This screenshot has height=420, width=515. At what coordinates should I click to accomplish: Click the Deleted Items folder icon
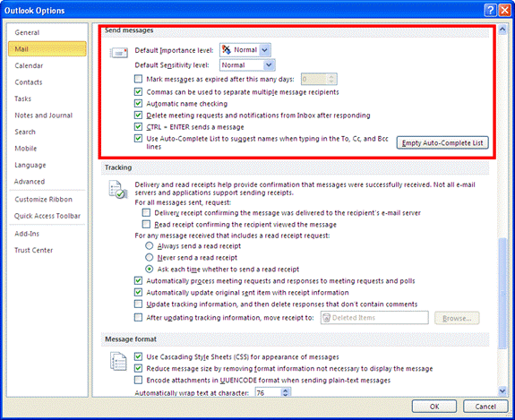(x=326, y=318)
